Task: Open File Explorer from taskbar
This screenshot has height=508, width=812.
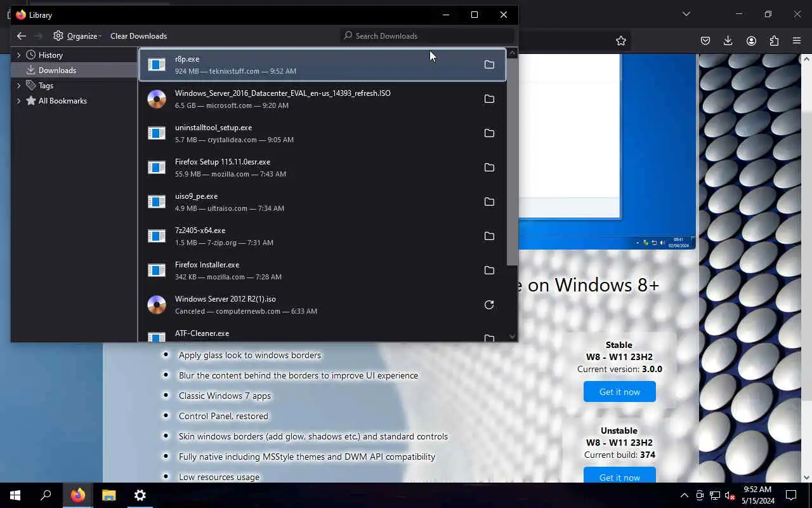Action: [x=109, y=495]
